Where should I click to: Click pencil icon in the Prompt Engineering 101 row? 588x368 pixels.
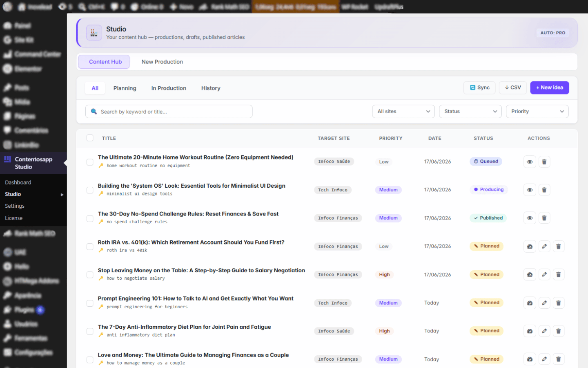pos(544,303)
